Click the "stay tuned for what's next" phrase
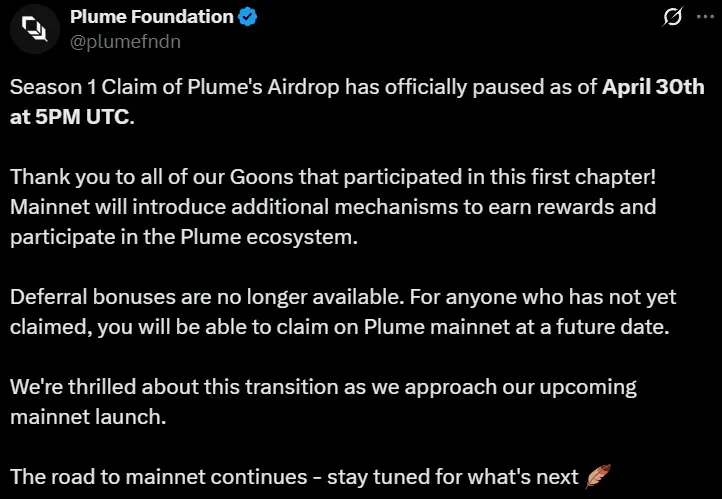Viewport: 722px width, 499px height. tap(453, 477)
